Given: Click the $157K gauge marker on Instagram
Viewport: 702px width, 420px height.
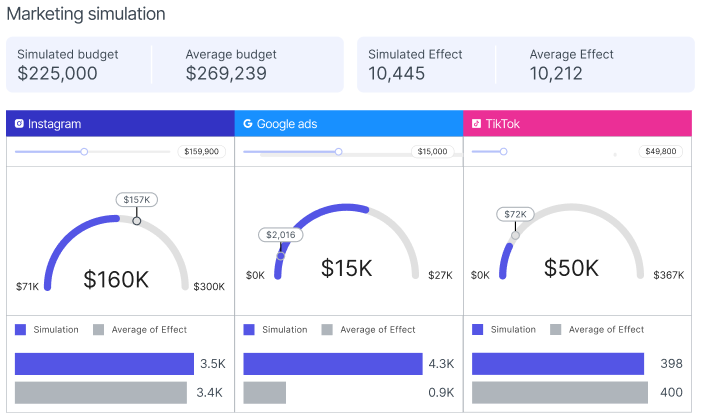Looking at the screenshot, I should [137, 200].
